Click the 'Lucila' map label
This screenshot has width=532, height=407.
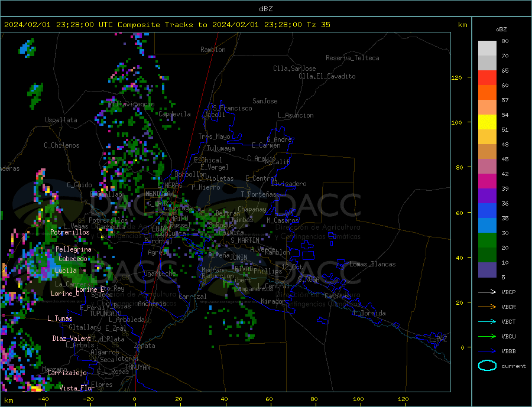tap(66, 271)
